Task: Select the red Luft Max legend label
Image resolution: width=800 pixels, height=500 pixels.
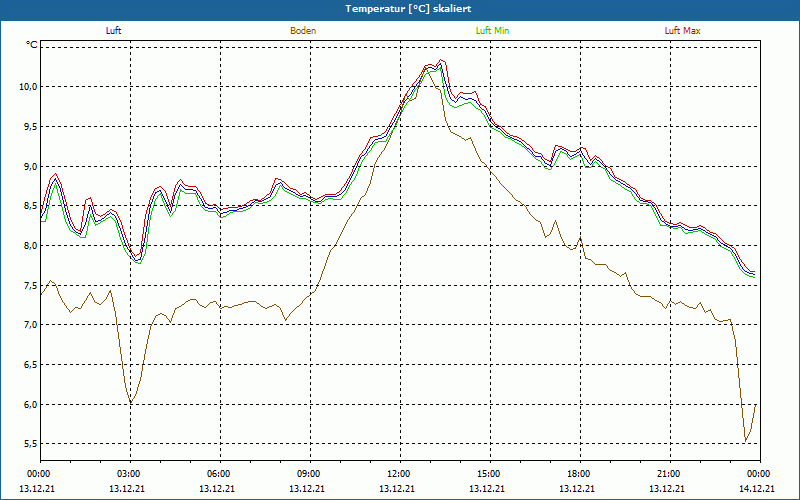Action: 682,31
